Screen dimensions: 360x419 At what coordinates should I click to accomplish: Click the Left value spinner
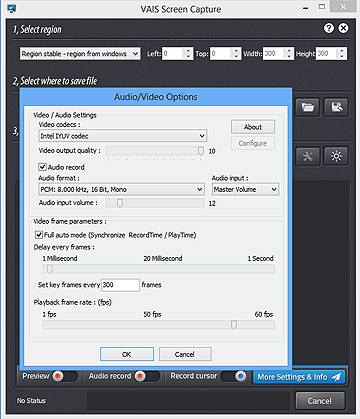[x=188, y=54]
